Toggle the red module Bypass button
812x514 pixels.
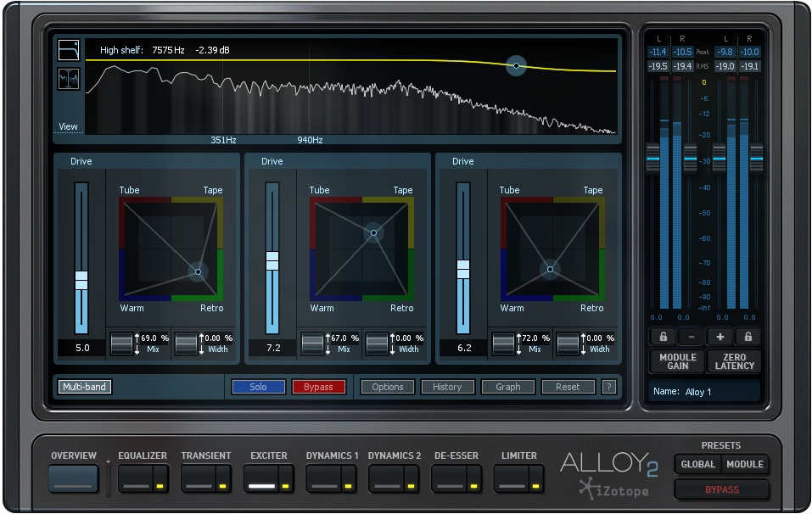coord(318,387)
